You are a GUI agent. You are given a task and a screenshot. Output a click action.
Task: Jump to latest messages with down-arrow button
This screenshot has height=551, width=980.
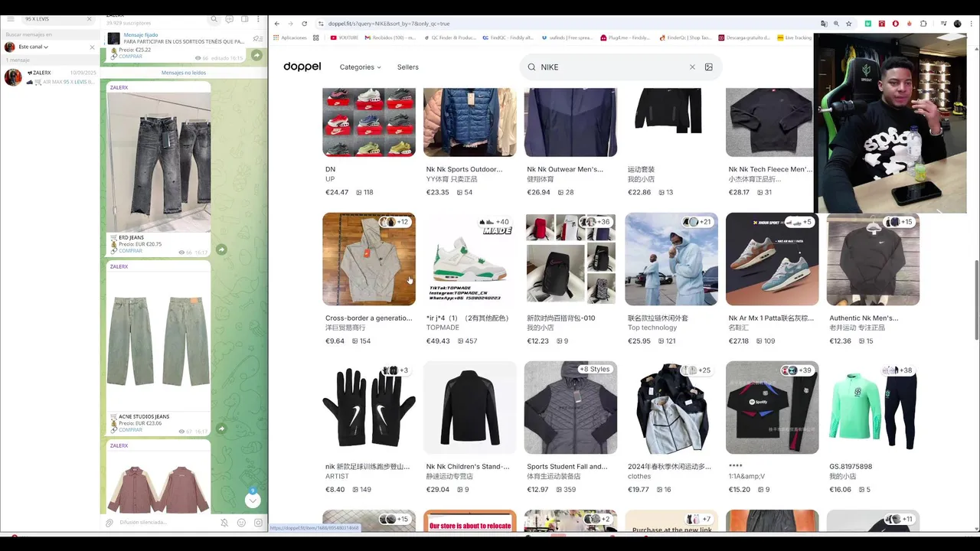[253, 500]
